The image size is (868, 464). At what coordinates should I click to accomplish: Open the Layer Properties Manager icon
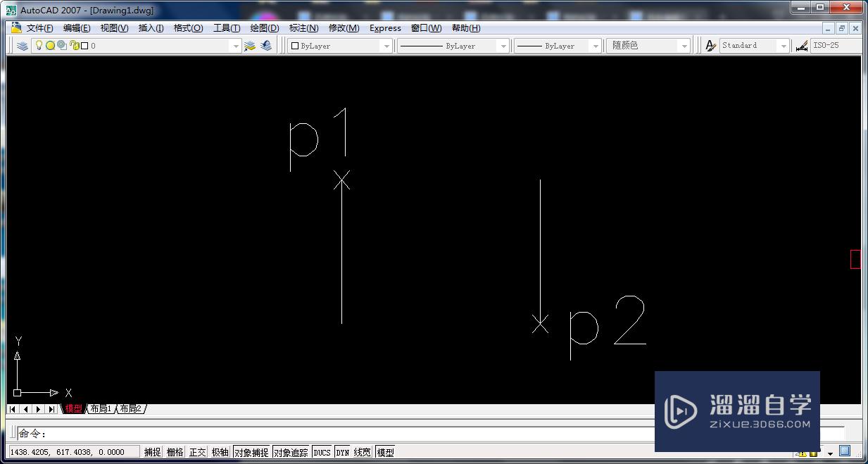[x=22, y=45]
